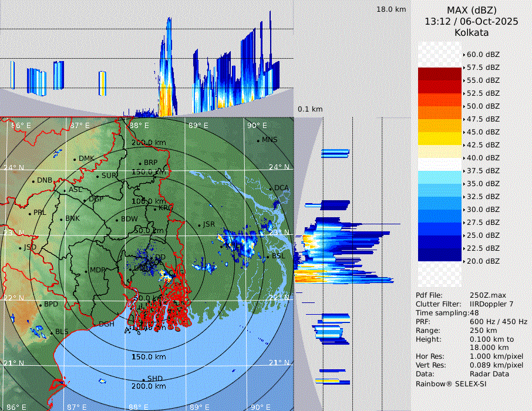
Task: Select the DCA station dot
Action: (x=271, y=188)
